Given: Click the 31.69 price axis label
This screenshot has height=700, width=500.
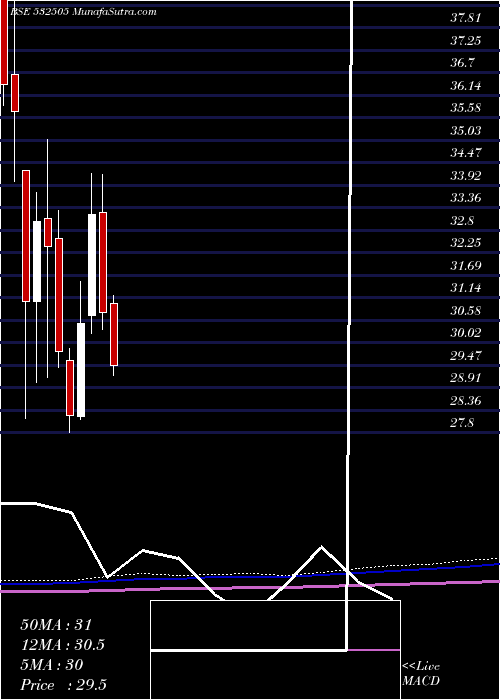Looking at the screenshot, I should [466, 266].
